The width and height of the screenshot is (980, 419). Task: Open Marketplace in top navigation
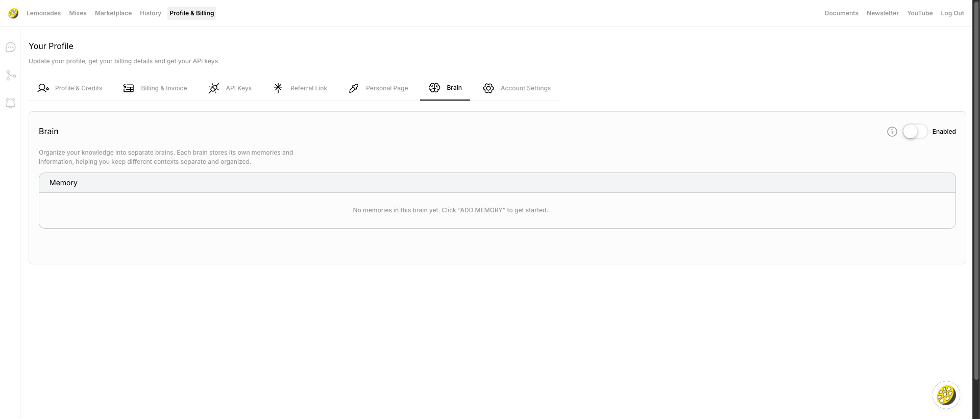coord(113,13)
